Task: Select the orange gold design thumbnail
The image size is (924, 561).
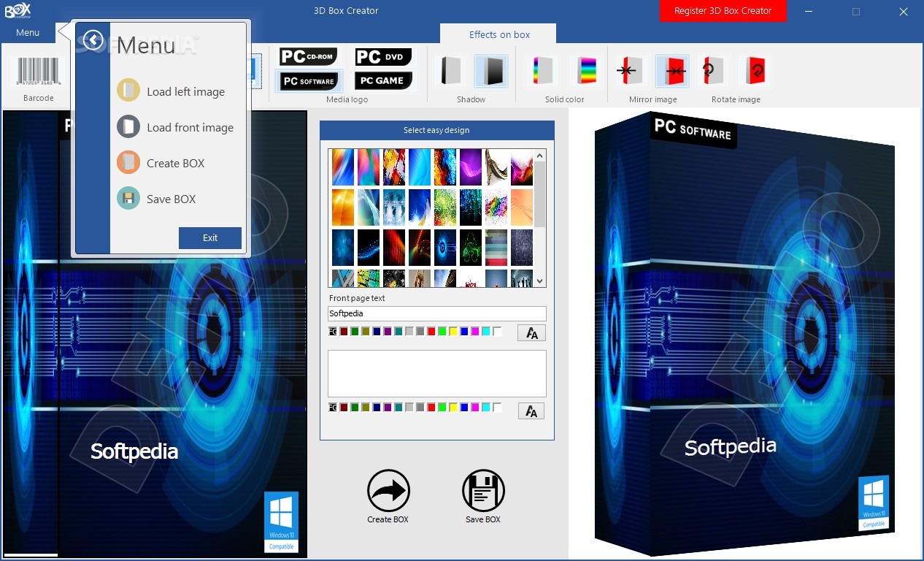Action: pos(342,207)
